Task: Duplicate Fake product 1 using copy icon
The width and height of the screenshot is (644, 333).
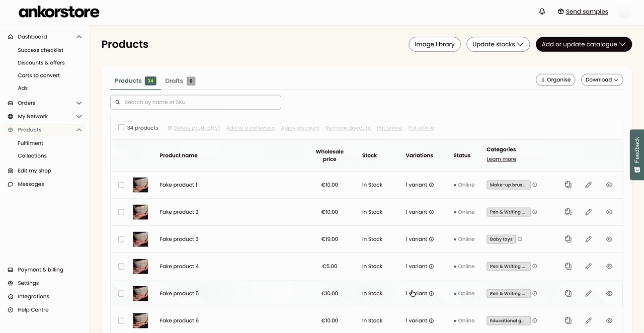Action: [x=568, y=185]
